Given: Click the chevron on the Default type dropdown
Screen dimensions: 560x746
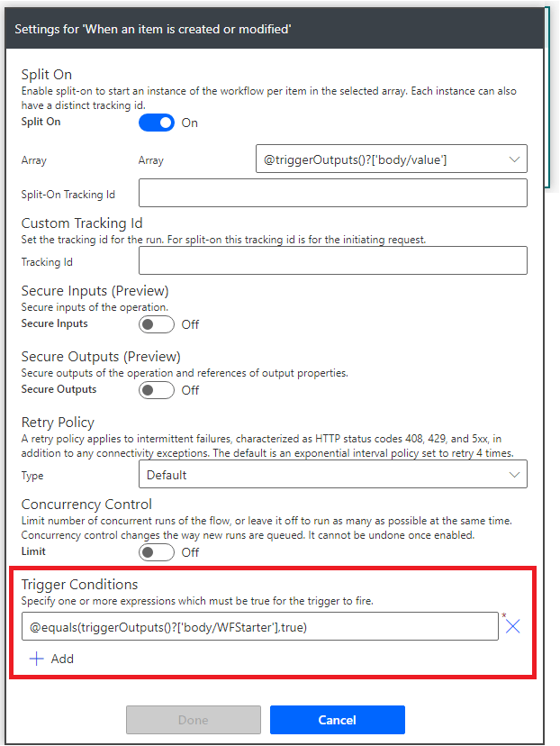Looking at the screenshot, I should 515,475.
